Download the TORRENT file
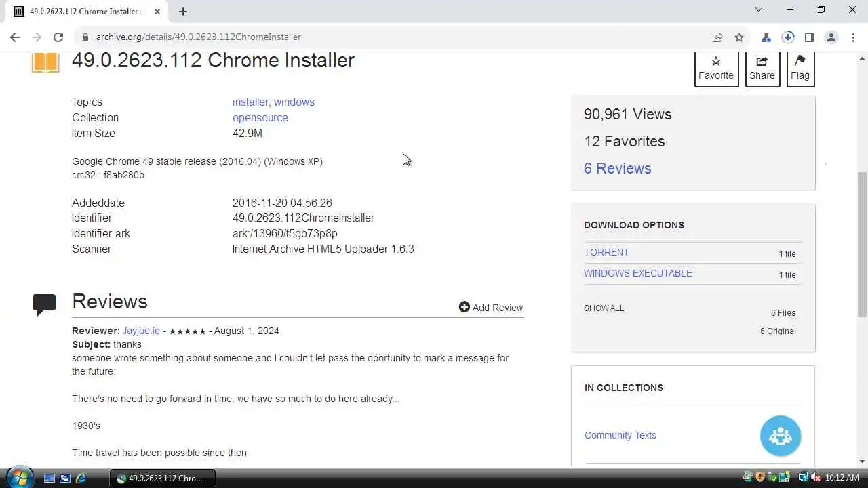 pyautogui.click(x=606, y=252)
